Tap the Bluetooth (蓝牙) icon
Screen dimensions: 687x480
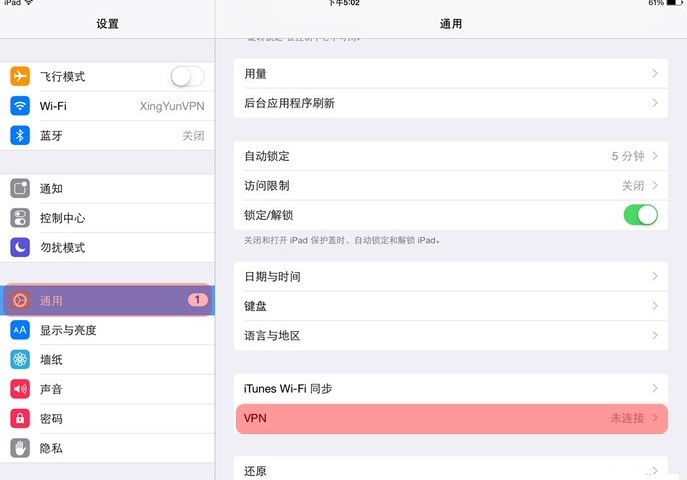coord(20,135)
